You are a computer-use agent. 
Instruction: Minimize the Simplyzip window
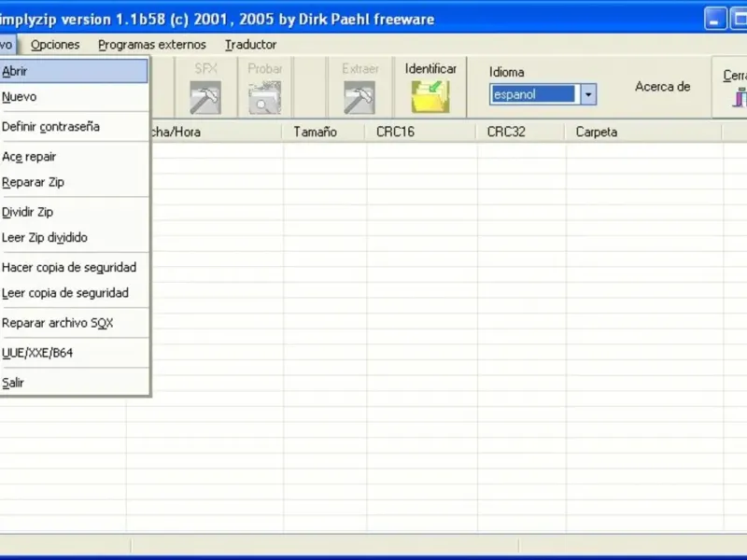coord(715,19)
